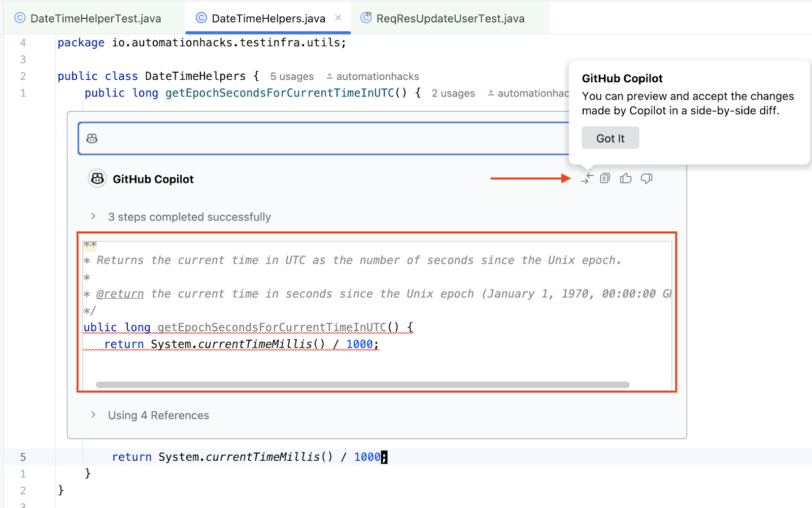Click the Got It button in the tooltip
Viewport: 812px width, 508px height.
click(x=610, y=137)
